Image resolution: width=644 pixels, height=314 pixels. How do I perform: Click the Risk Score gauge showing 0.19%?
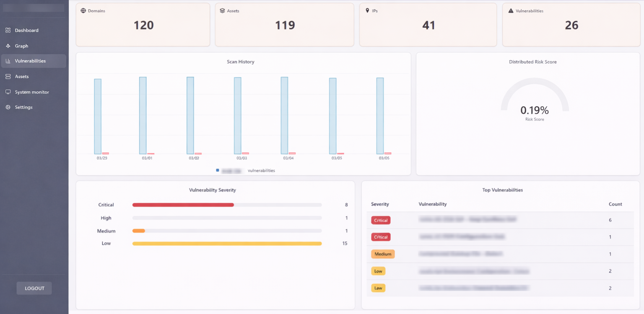tap(534, 110)
